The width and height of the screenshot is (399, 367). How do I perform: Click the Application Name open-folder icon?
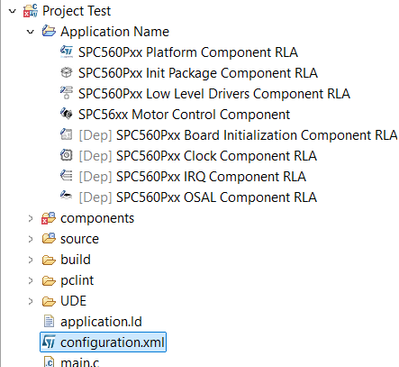point(49,31)
